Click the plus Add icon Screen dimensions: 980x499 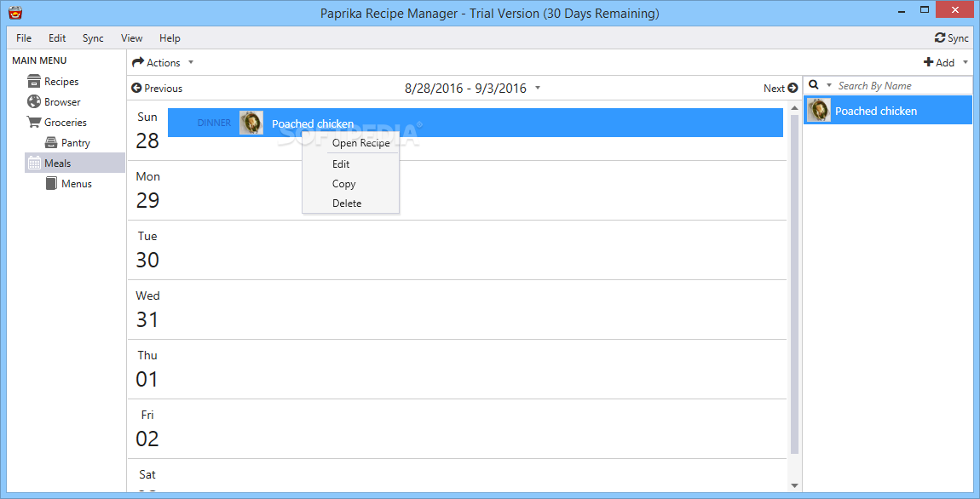[928, 62]
